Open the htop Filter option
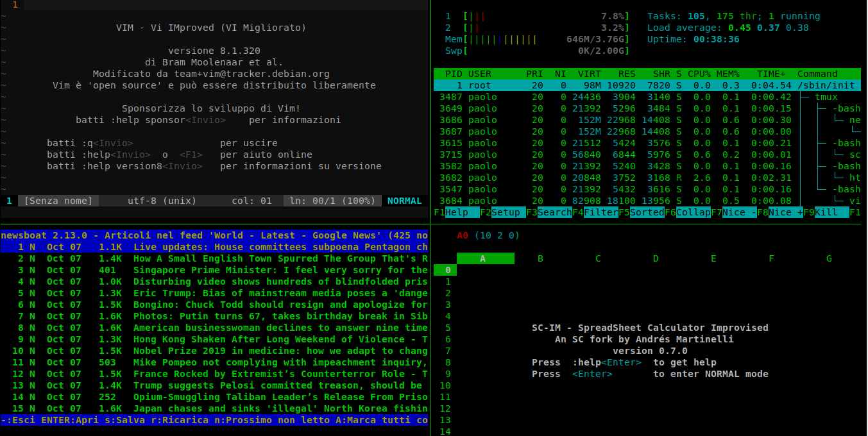868x436 pixels. (x=600, y=212)
